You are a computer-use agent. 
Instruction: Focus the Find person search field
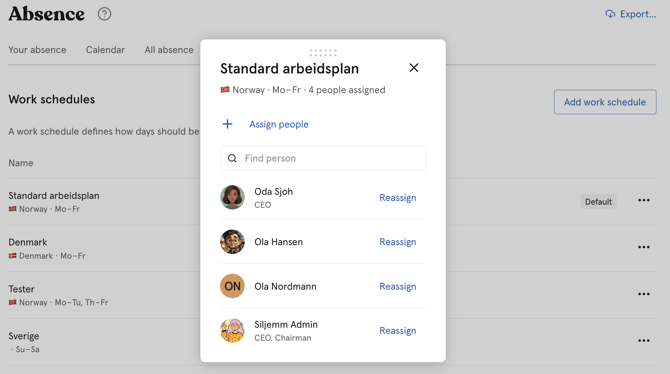323,158
